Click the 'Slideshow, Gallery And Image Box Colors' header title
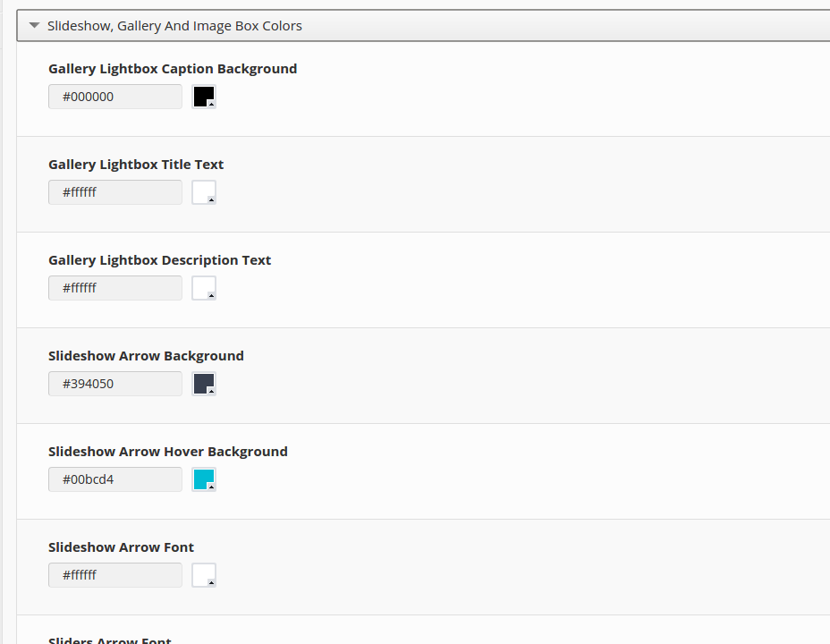The height and width of the screenshot is (644, 830). click(174, 26)
